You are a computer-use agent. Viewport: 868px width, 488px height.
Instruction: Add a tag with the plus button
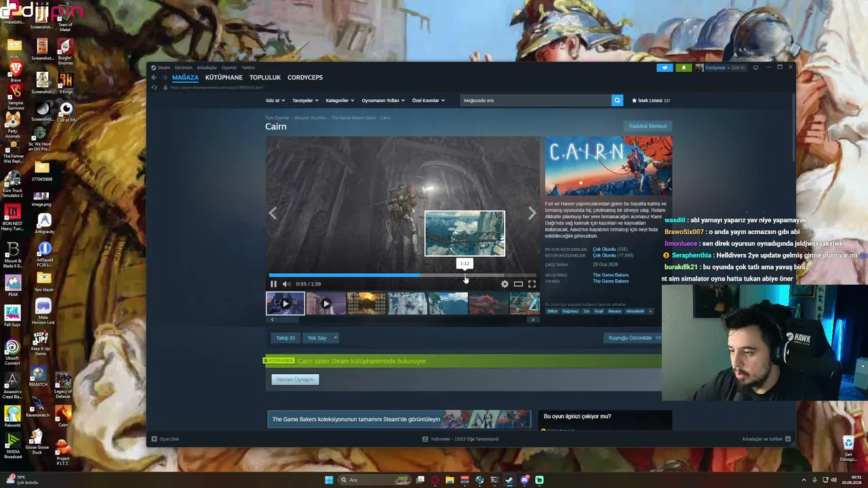pyautogui.click(x=650, y=311)
